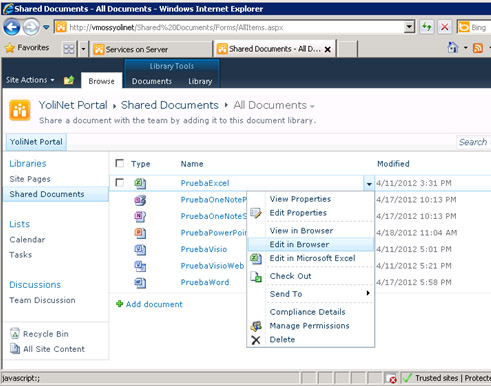Open the Documents ribbon tab
Viewport: 491px width, 386px height.
coord(152,81)
